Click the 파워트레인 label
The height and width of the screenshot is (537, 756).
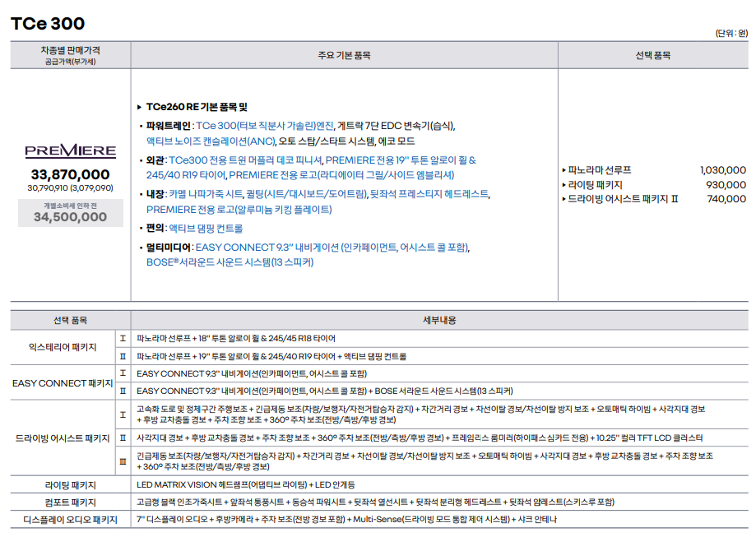click(x=169, y=126)
